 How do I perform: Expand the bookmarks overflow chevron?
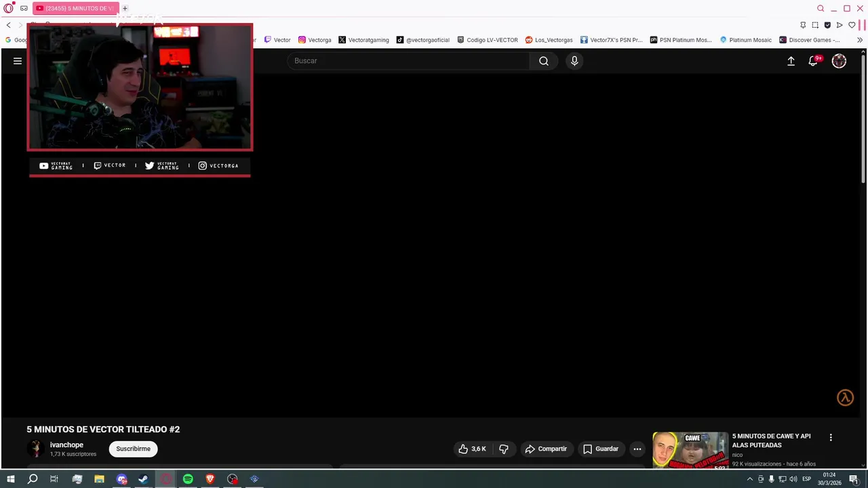(x=860, y=40)
